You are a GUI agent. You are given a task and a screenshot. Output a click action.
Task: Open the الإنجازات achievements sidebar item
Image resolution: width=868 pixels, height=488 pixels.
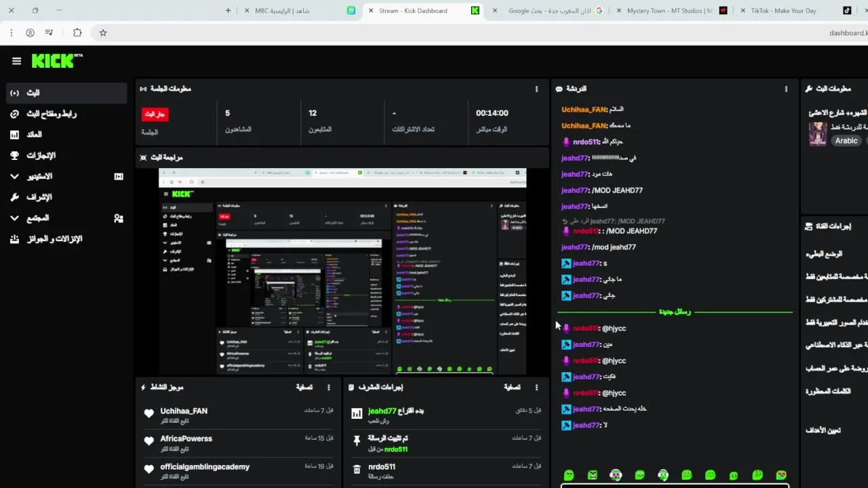point(66,155)
